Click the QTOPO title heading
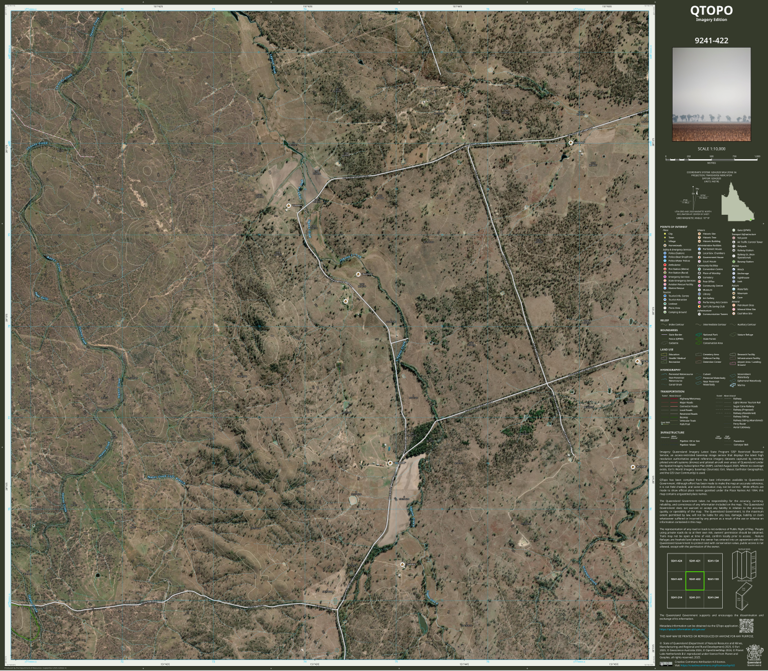Image resolution: width=768 pixels, height=671 pixels. (711, 10)
